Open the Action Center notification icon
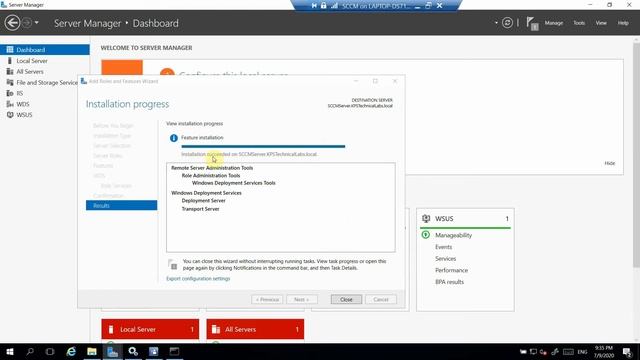The image size is (640, 360). pos(627,351)
